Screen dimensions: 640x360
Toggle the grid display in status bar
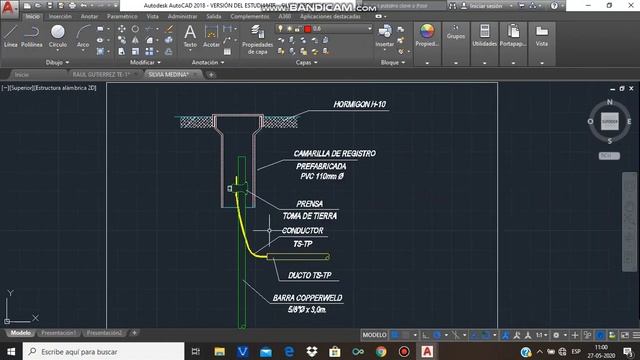tap(395, 335)
